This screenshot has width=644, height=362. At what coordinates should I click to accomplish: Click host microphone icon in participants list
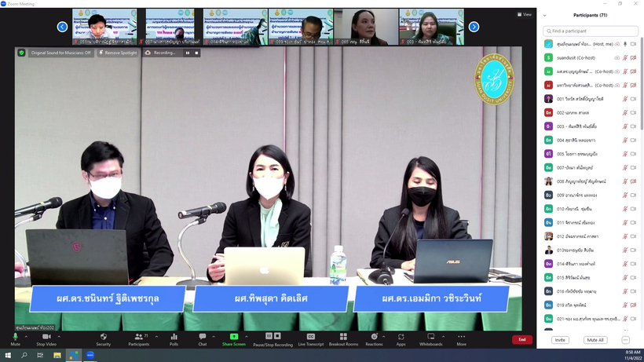(x=625, y=44)
